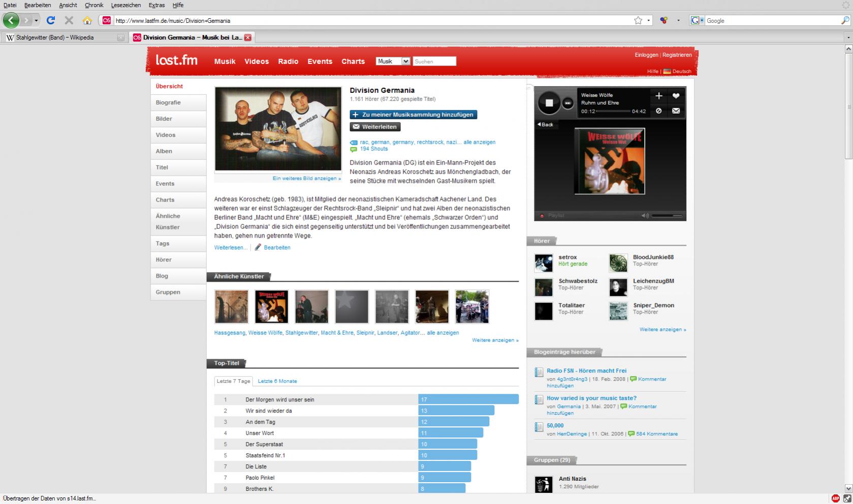Share track via envelope icon in player
The height and width of the screenshot is (504, 853).
click(x=676, y=111)
